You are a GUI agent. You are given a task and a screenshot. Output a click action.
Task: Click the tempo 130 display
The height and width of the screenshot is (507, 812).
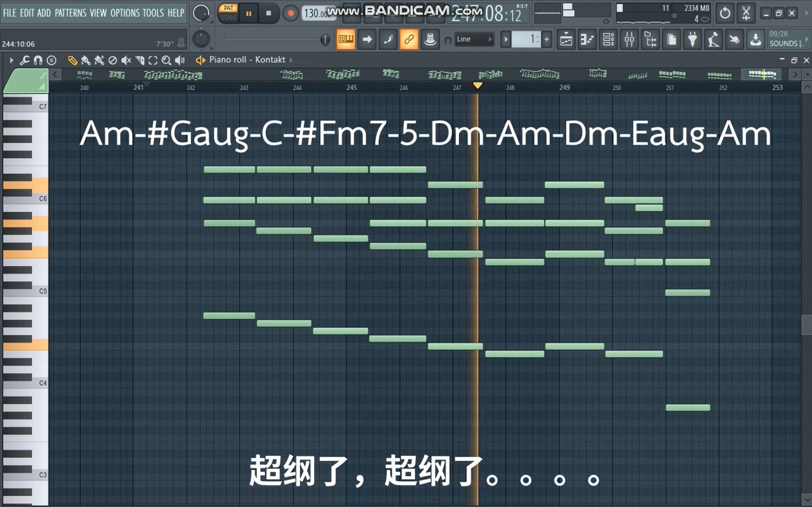tap(319, 13)
